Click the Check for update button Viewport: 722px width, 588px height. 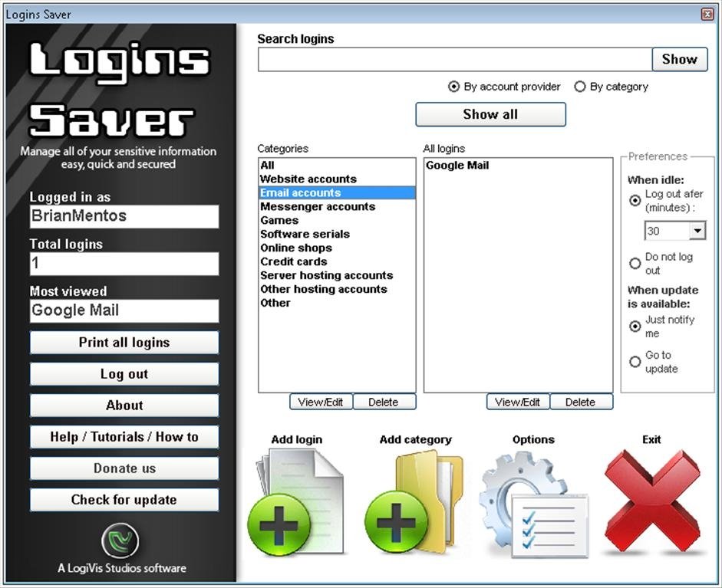click(x=124, y=500)
